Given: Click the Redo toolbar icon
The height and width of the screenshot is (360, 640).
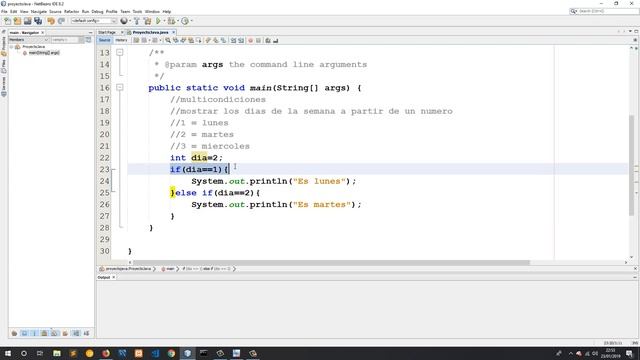Looking at the screenshot, I should click(61, 21).
